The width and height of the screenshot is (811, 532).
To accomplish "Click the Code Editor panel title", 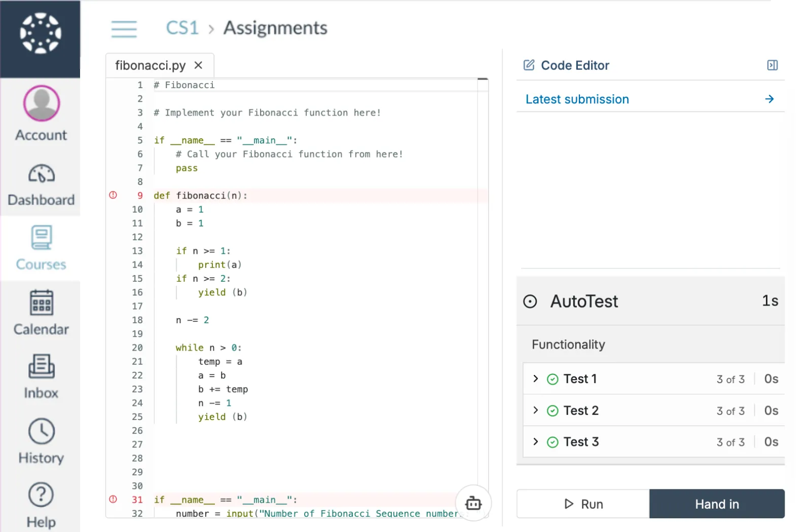I will 575,65.
